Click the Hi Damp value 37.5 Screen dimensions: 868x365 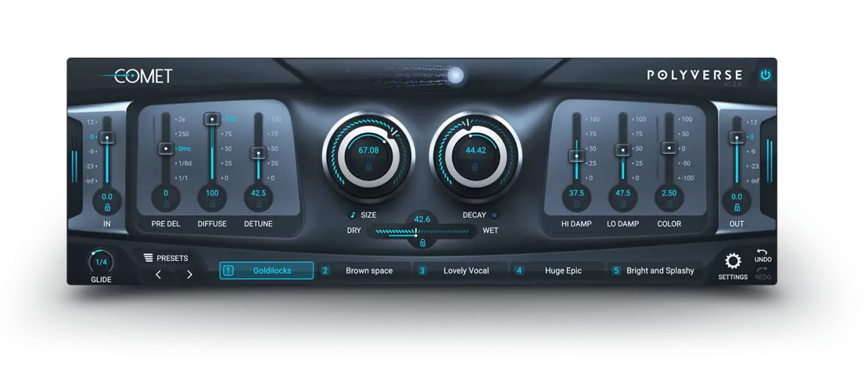576,193
